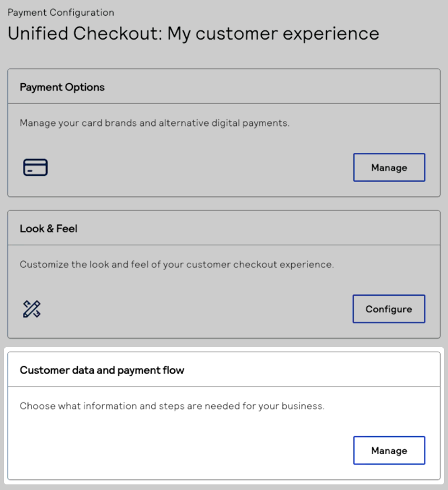The width and height of the screenshot is (448, 490).
Task: Click the card brands description text
Action: click(155, 123)
